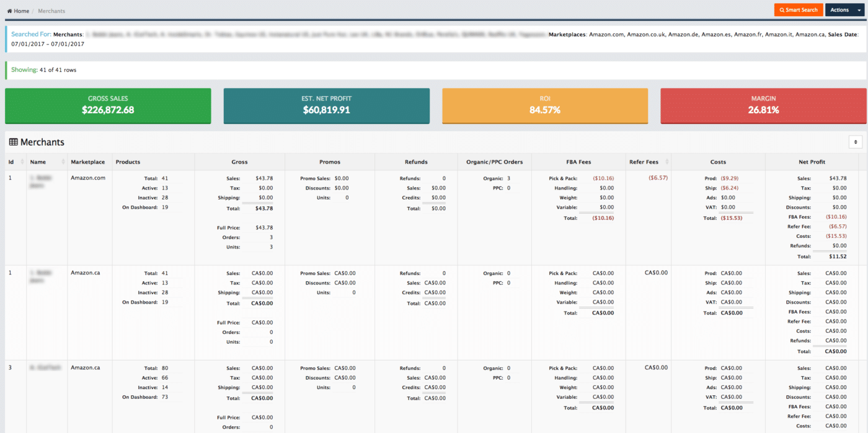Click the Actions button
The height and width of the screenshot is (433, 868).
pyautogui.click(x=839, y=10)
